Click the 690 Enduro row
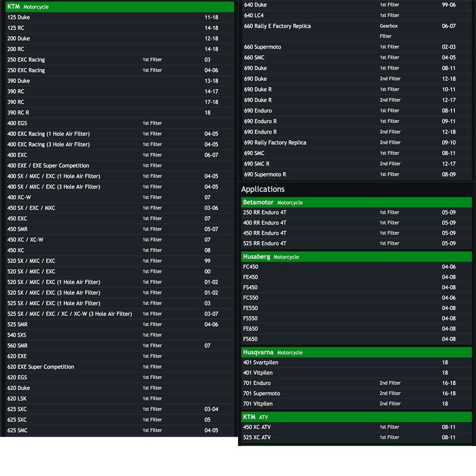476x476 pixels. [357, 111]
